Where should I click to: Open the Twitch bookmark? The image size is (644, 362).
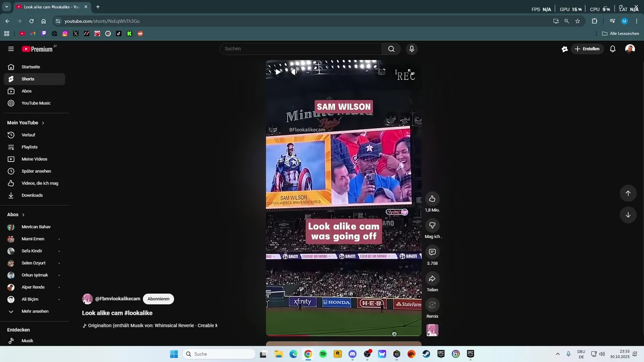(44, 34)
